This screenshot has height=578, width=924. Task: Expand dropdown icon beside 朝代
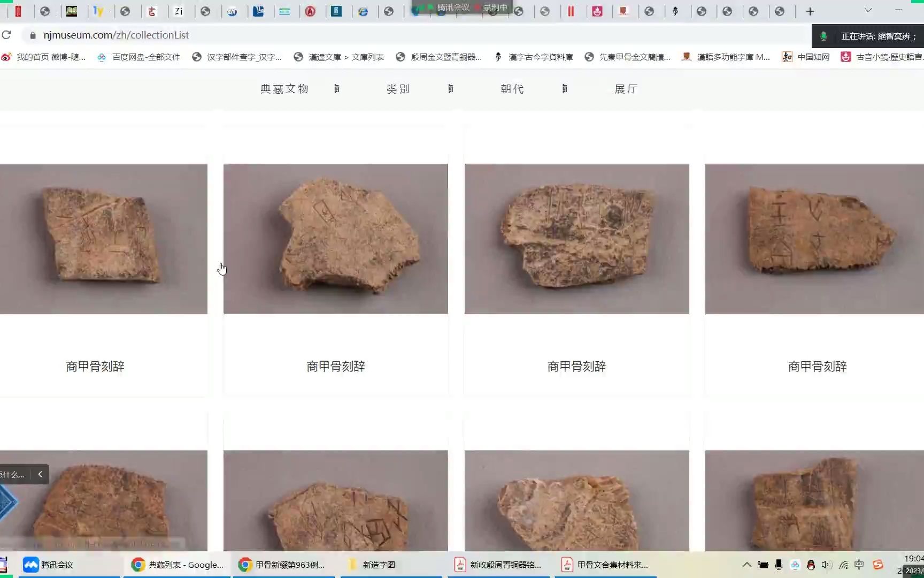click(x=565, y=89)
